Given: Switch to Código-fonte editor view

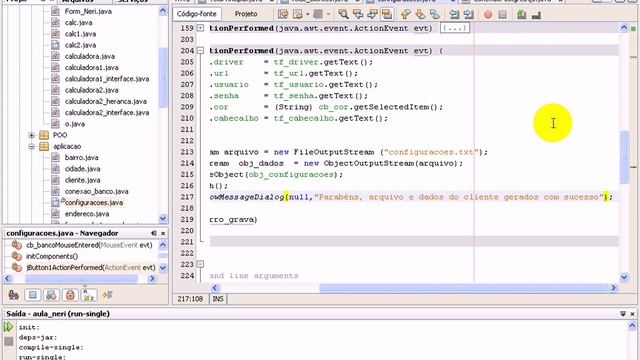Looking at the screenshot, I should (197, 14).
